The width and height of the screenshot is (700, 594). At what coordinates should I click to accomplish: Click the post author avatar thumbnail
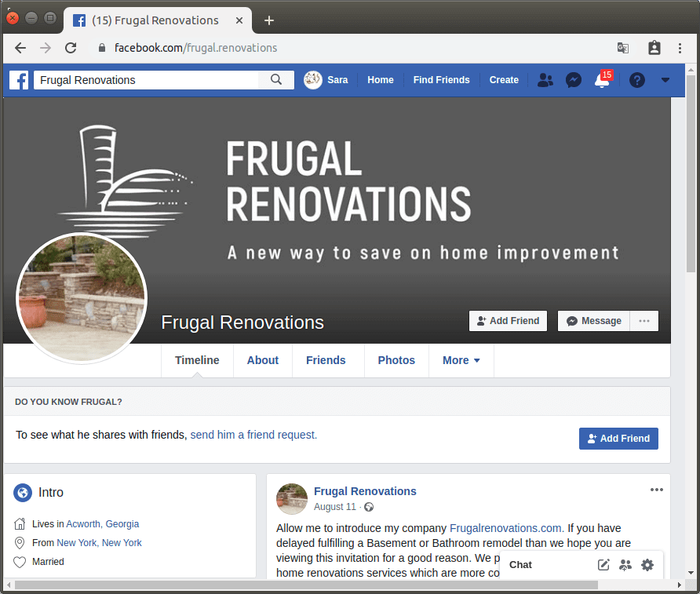[292, 499]
